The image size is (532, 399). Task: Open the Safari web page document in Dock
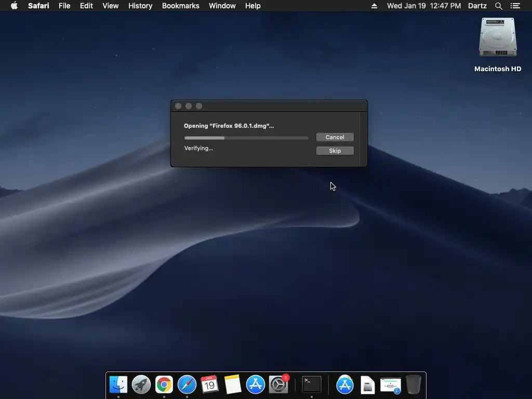tap(391, 385)
